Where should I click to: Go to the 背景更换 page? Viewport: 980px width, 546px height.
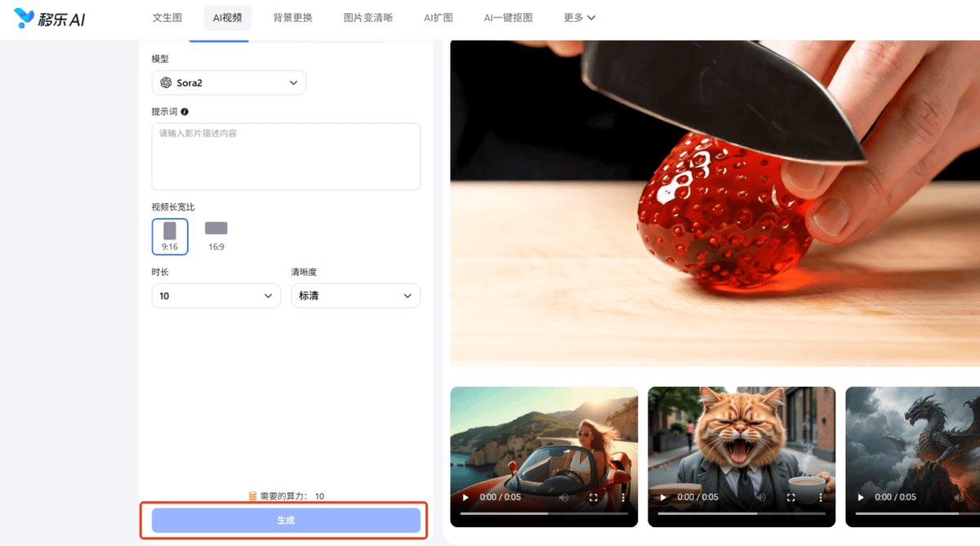click(x=292, y=17)
